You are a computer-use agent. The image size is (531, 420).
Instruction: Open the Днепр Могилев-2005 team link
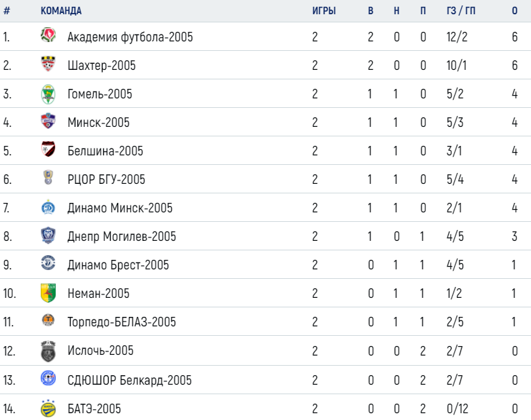click(x=122, y=237)
